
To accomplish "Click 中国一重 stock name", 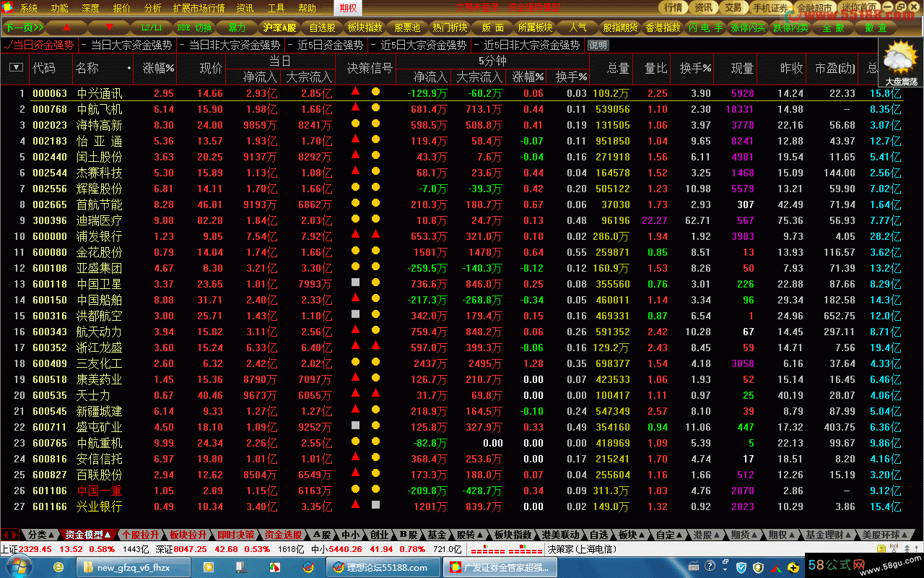I will click(x=100, y=491).
